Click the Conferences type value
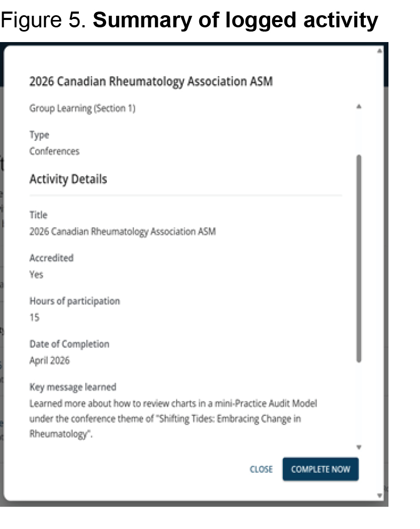The width and height of the screenshot is (420, 529). pos(54,151)
